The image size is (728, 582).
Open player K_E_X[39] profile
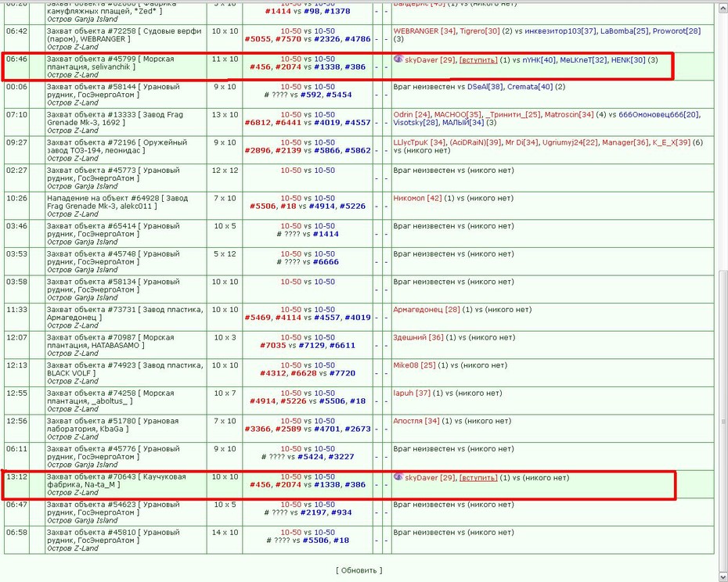(672, 142)
